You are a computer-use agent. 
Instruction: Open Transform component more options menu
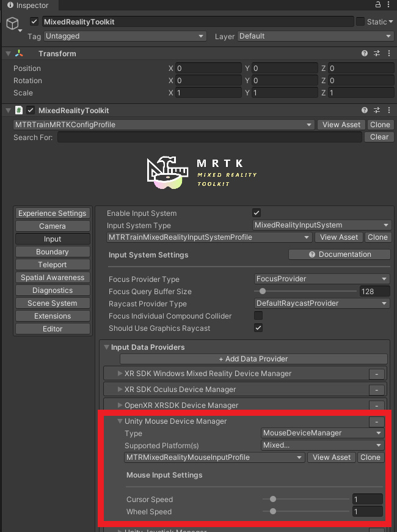tap(389, 53)
